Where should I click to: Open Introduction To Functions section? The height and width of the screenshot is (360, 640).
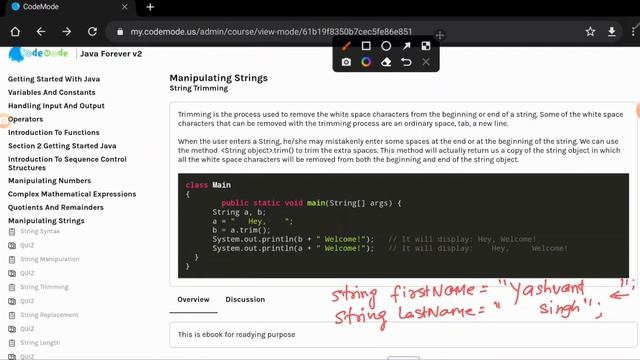tap(53, 133)
